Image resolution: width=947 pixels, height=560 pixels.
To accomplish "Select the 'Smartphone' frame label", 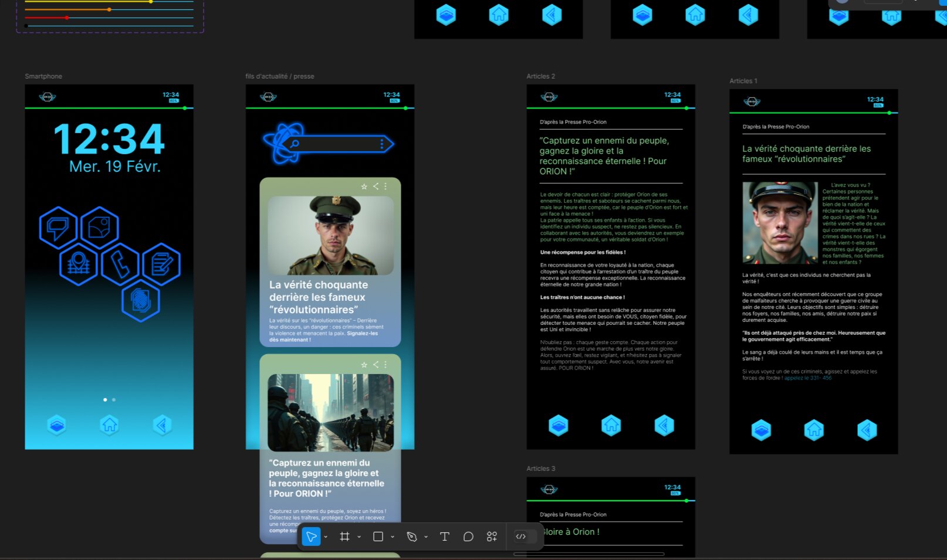I will point(43,76).
